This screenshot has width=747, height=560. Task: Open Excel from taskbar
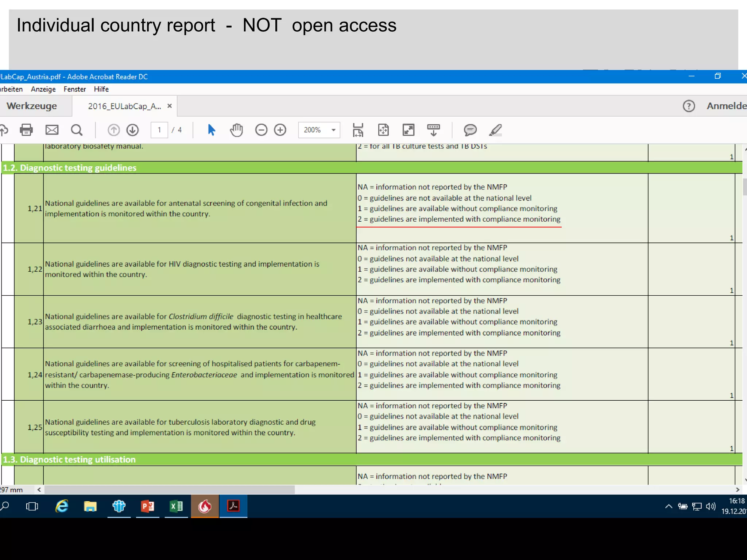click(176, 506)
